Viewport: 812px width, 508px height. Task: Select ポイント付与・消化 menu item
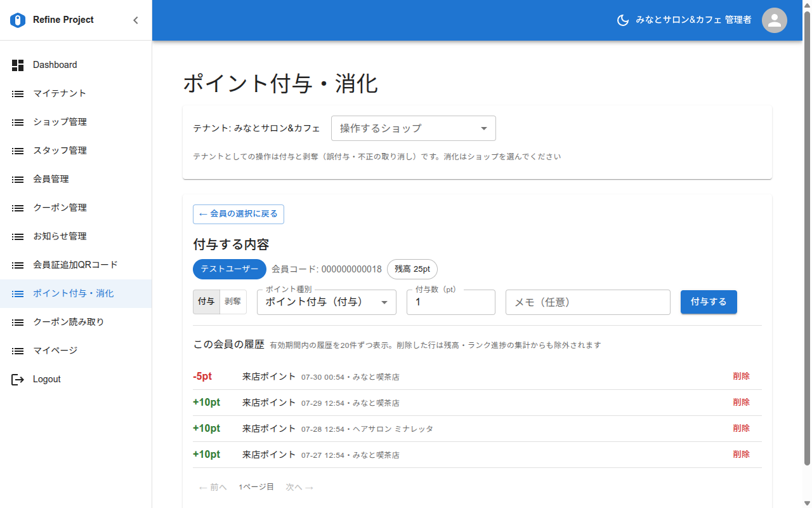coord(75,293)
